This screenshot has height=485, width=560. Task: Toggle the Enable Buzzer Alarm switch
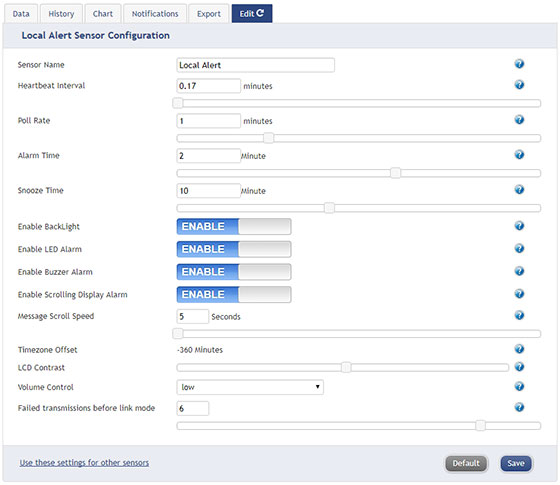point(234,272)
